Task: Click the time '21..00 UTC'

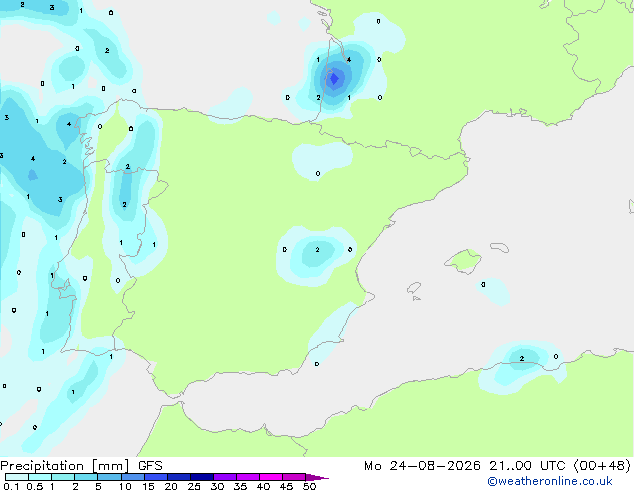Action: click(527, 466)
